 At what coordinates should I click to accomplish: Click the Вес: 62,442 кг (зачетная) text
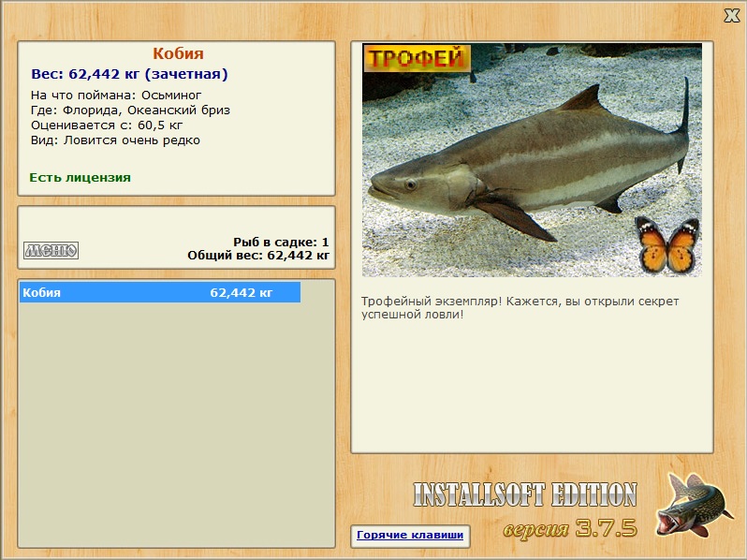click(x=129, y=74)
